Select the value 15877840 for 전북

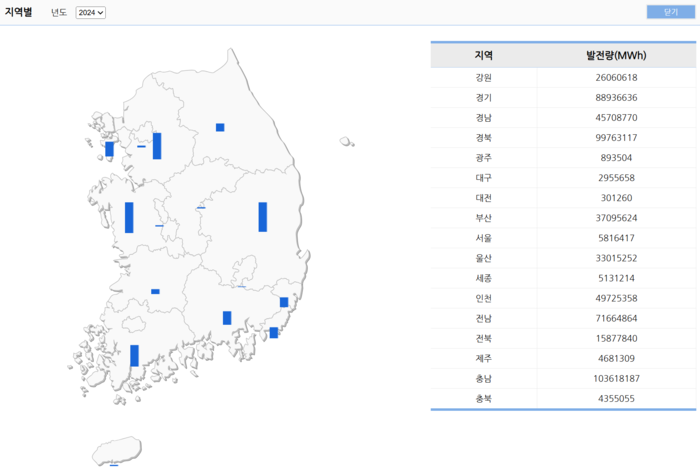click(x=616, y=339)
